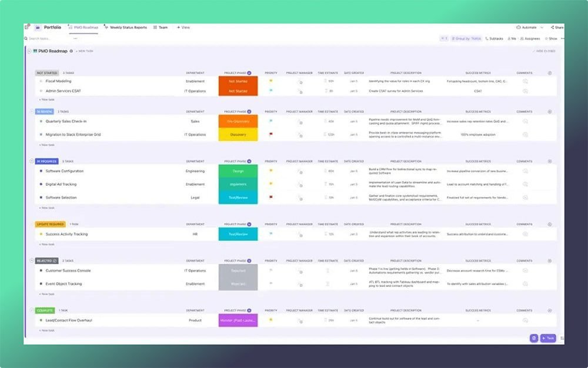Click New task link under In Progress group
The image size is (588, 368).
coord(47,208)
